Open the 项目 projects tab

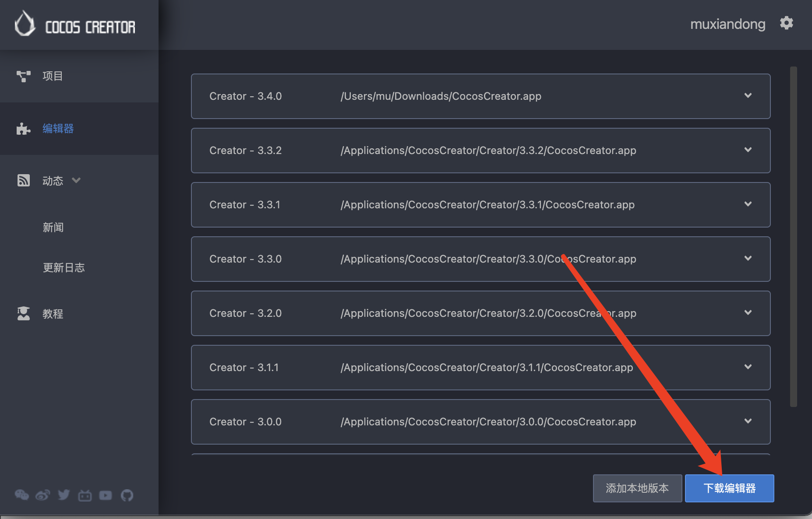[79, 76]
